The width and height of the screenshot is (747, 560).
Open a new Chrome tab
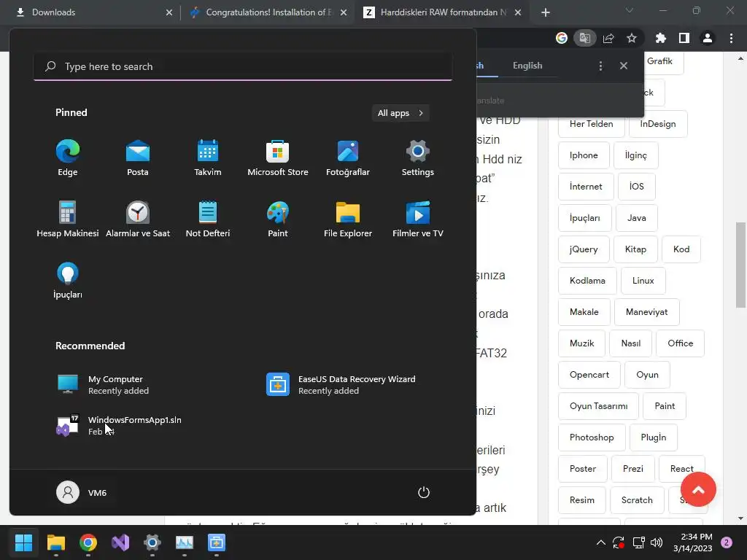[x=546, y=12]
